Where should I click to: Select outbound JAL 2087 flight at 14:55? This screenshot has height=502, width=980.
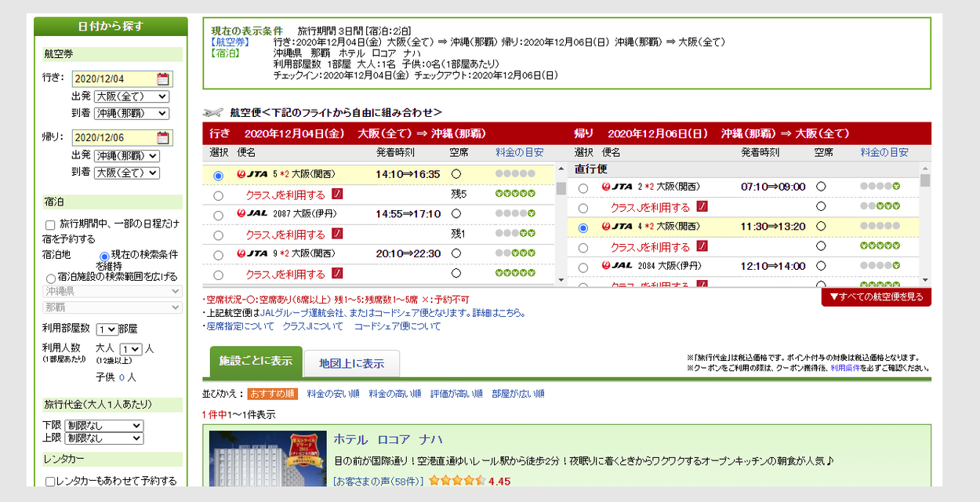point(218,214)
